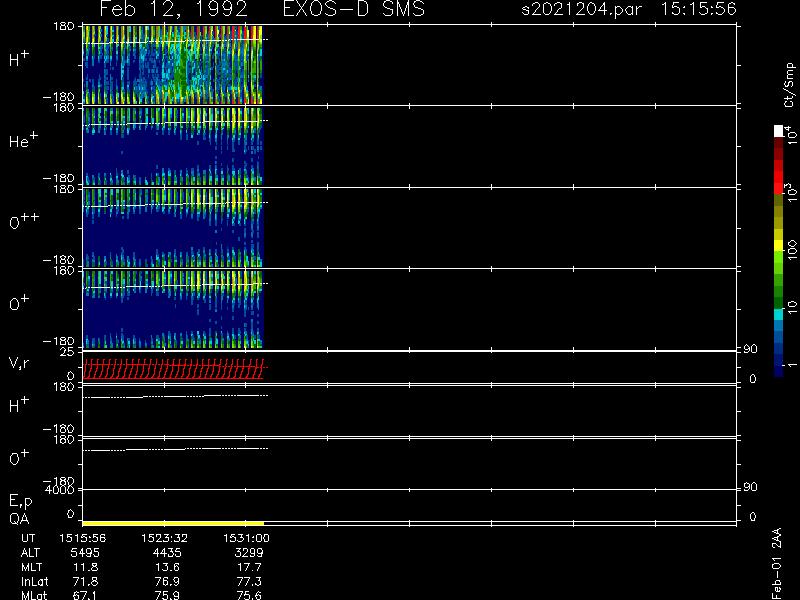Image resolution: width=800 pixels, height=600 pixels.
Task: Click the cyan band of color scale
Action: point(779,314)
